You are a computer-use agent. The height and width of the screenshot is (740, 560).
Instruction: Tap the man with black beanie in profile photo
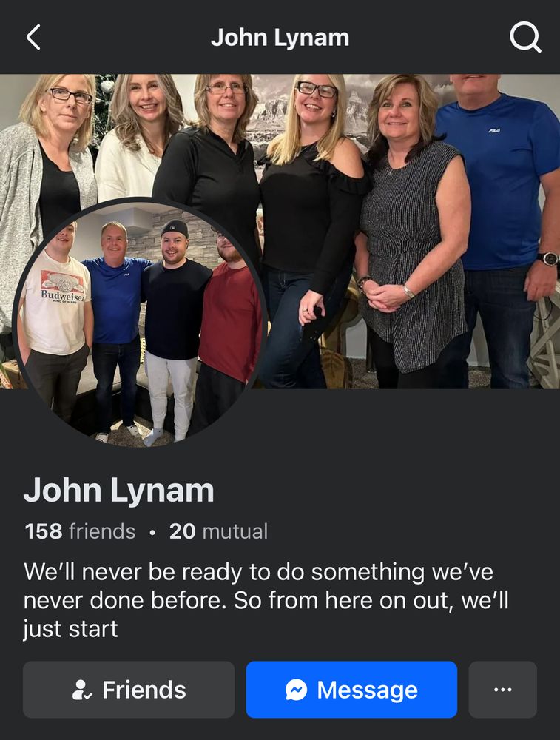[x=174, y=326]
